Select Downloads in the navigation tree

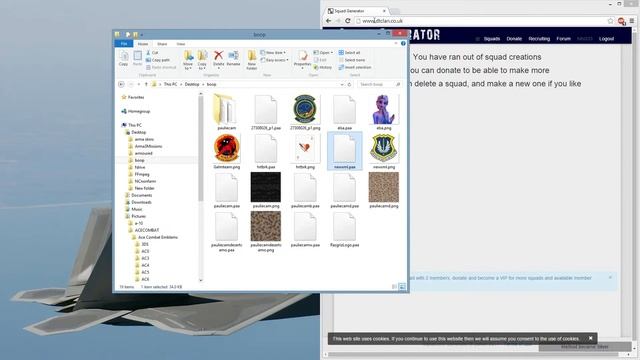(x=138, y=202)
